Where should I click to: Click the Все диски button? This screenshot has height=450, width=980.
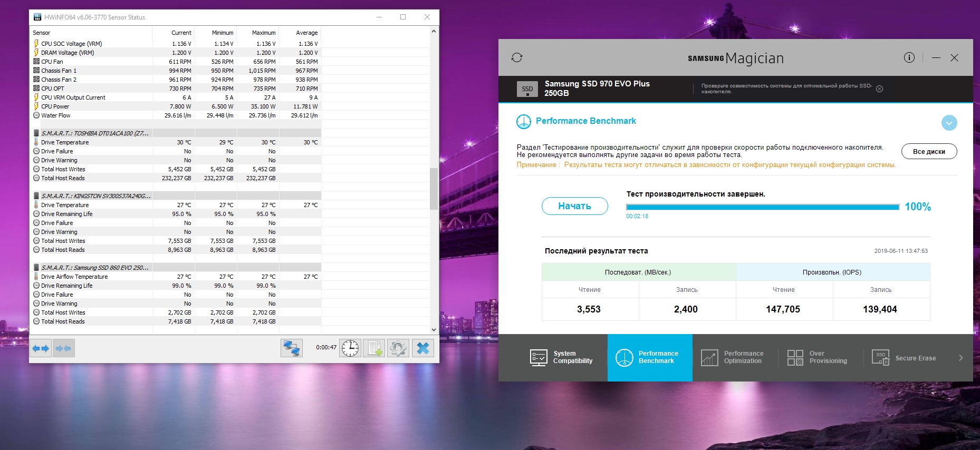[x=929, y=151]
